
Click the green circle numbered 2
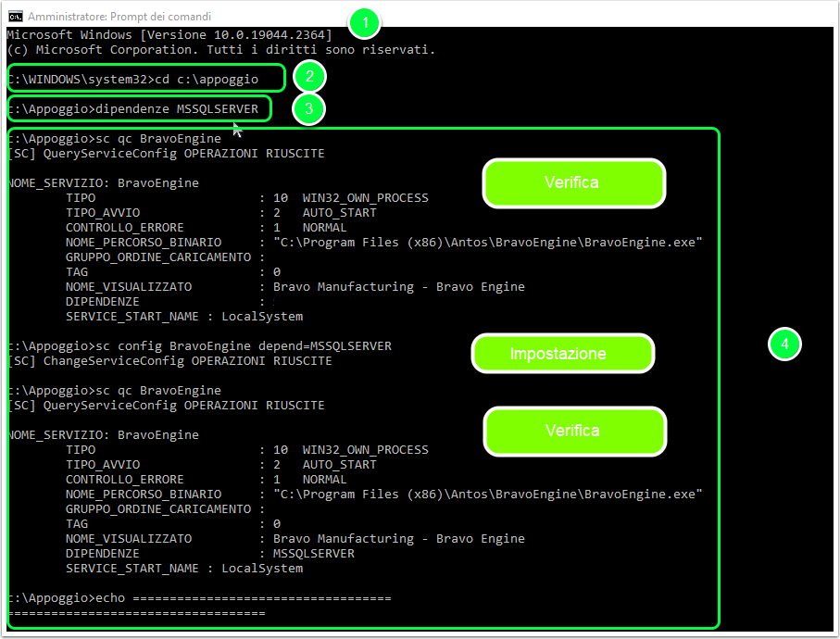[x=309, y=77]
